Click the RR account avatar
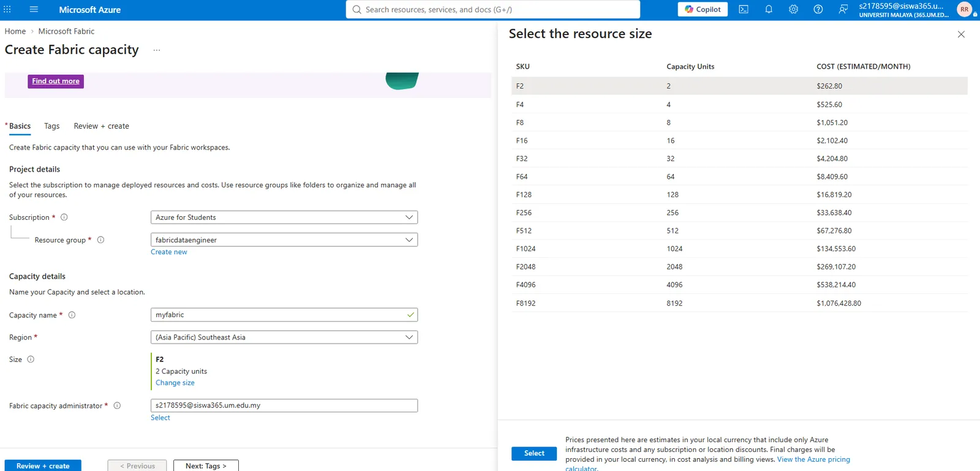The image size is (980, 471). (x=965, y=9)
